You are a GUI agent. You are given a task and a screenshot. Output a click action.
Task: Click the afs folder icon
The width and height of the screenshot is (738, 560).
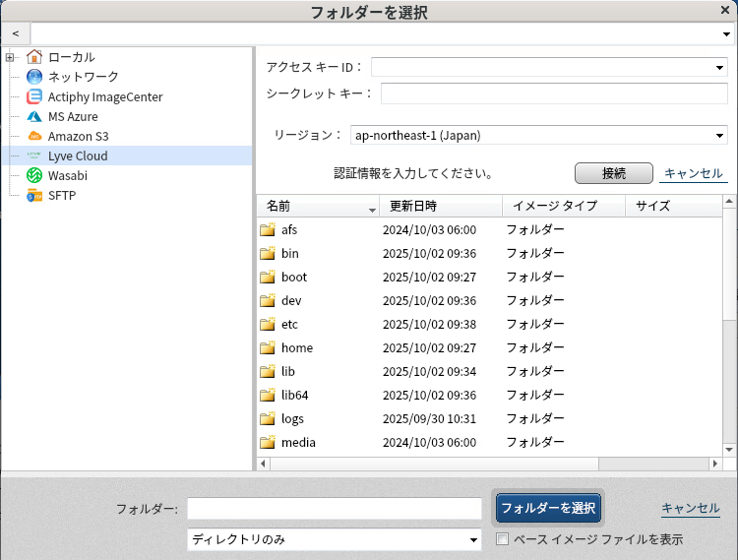point(268,229)
